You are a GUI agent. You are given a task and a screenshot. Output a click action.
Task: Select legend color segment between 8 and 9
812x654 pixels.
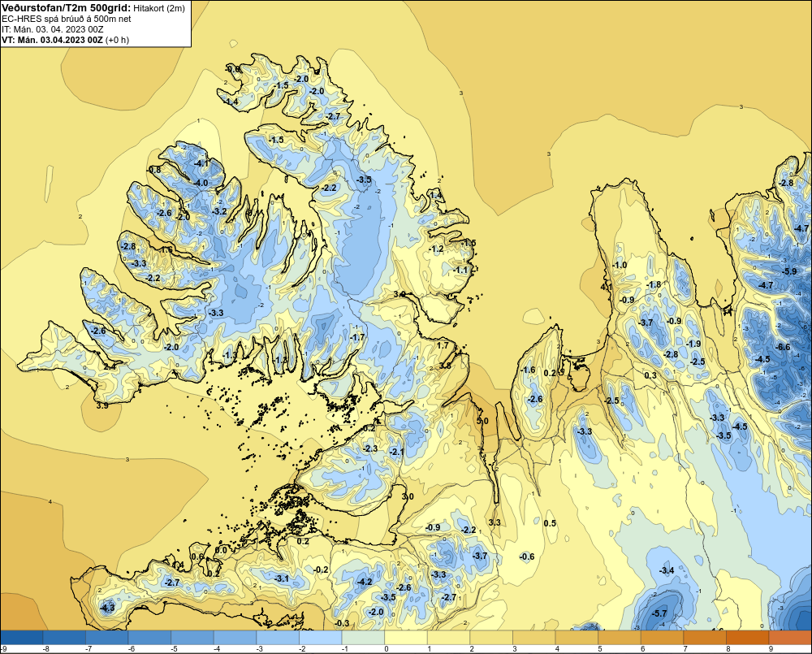pos(749,638)
